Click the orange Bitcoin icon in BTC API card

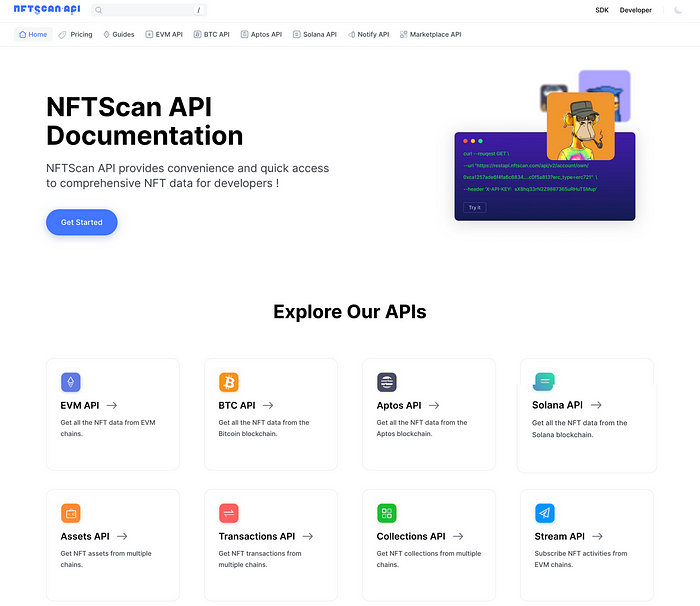click(229, 382)
